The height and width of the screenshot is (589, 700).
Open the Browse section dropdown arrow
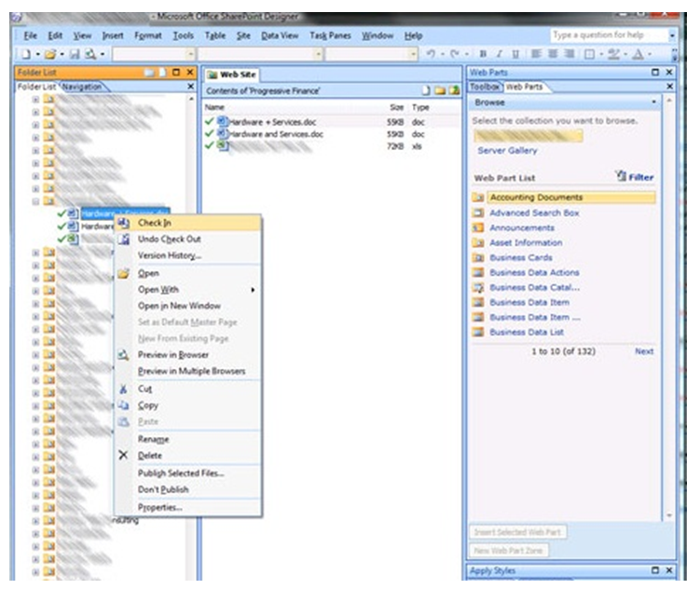click(x=653, y=103)
